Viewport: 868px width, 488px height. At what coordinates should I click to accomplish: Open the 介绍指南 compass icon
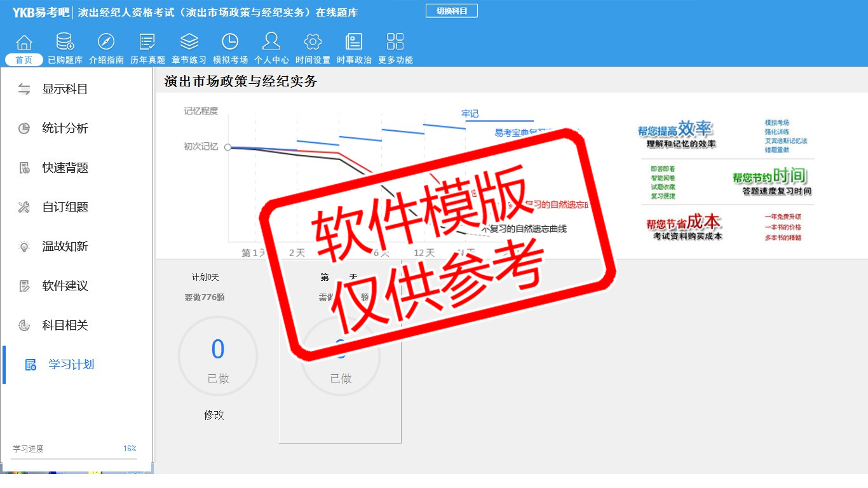(x=106, y=42)
